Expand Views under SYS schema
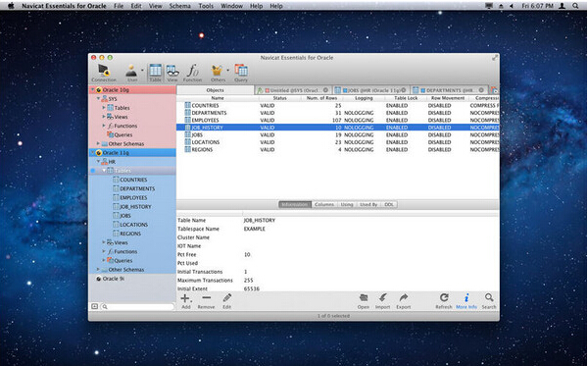Screen dimensions: 588x366 [x=104, y=117]
